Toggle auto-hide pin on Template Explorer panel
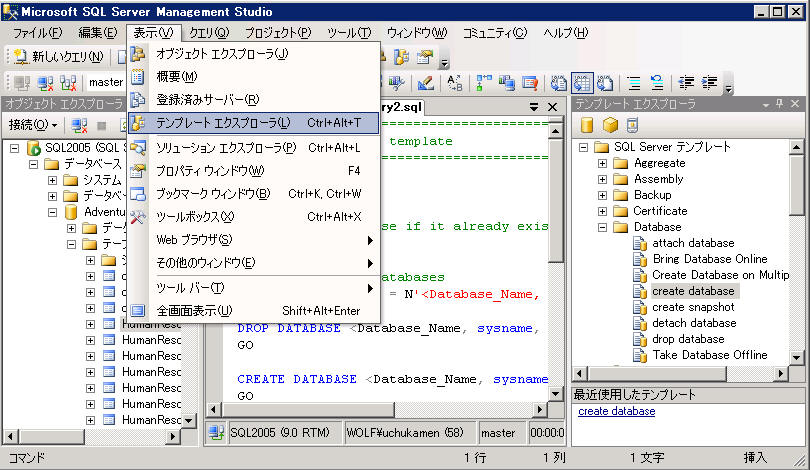 pyautogui.click(x=780, y=104)
